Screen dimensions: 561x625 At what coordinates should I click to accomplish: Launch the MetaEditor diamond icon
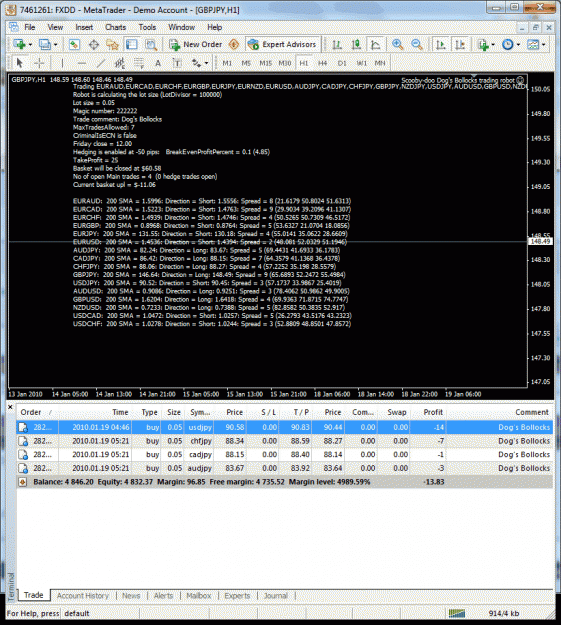pyautogui.click(x=234, y=44)
